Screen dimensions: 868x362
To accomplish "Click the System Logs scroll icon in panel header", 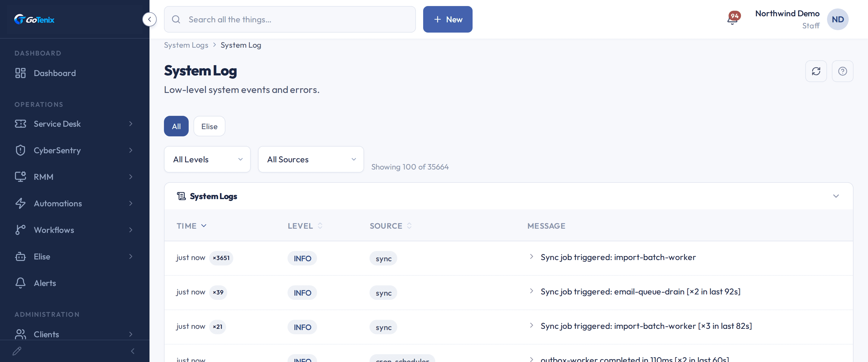I will (x=181, y=196).
